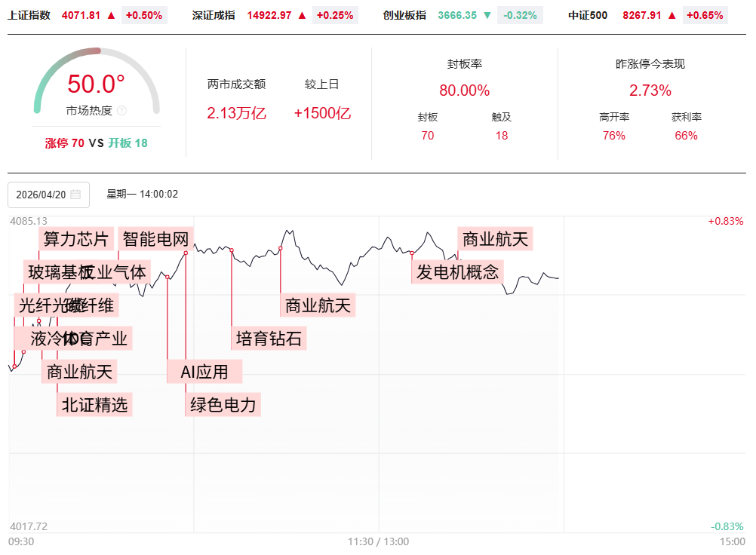The image size is (756, 555).
Task: Click the 上证指数 index name
Action: [x=29, y=15]
